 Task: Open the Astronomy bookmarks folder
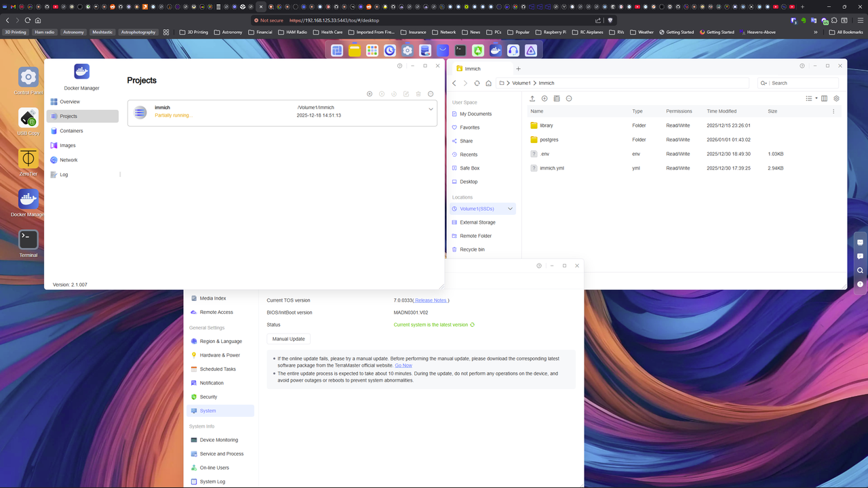point(227,32)
